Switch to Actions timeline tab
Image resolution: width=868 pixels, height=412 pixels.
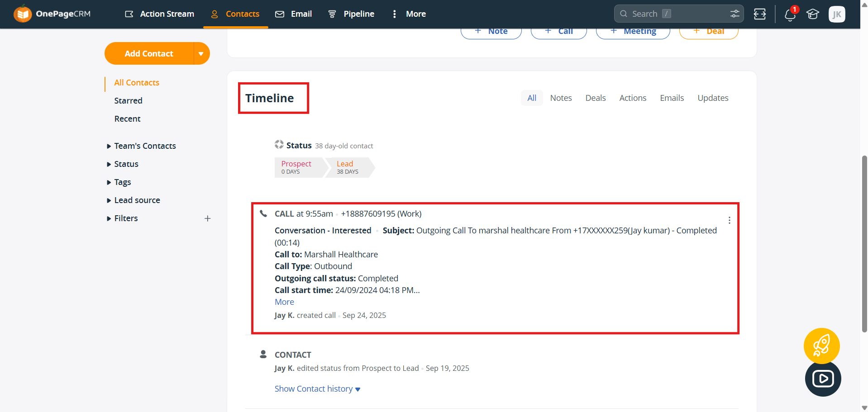click(633, 98)
